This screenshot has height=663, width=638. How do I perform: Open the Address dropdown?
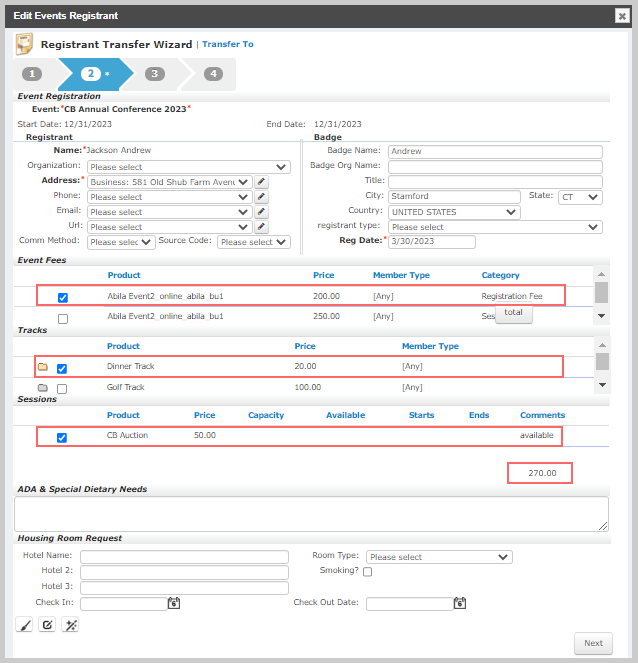pos(170,182)
